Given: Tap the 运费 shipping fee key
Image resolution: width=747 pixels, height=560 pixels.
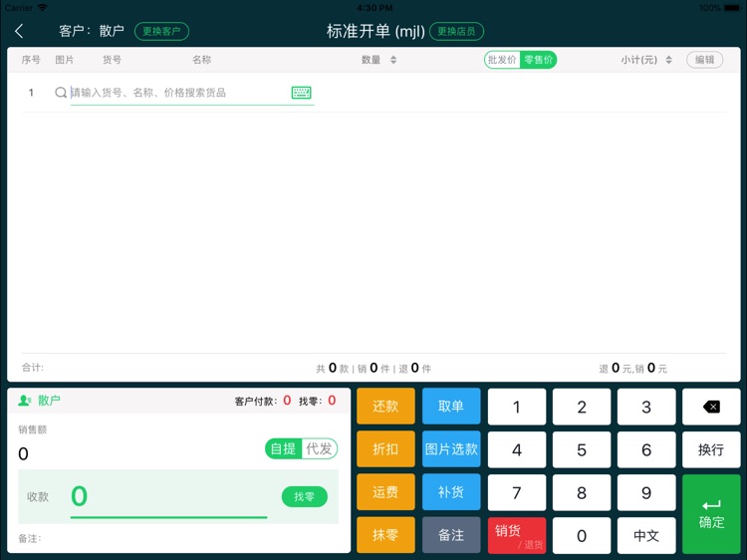Looking at the screenshot, I should pyautogui.click(x=385, y=492).
